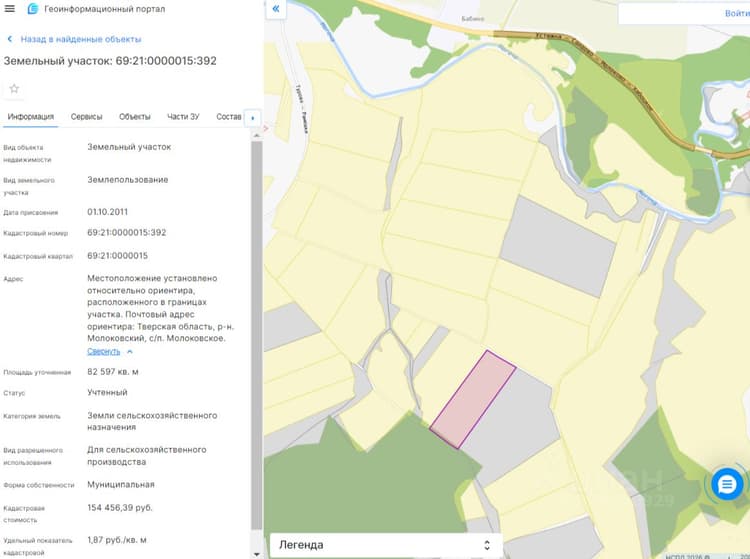This screenshot has height=559, width=750.
Task: Open the Объекты tab
Action: 134,117
